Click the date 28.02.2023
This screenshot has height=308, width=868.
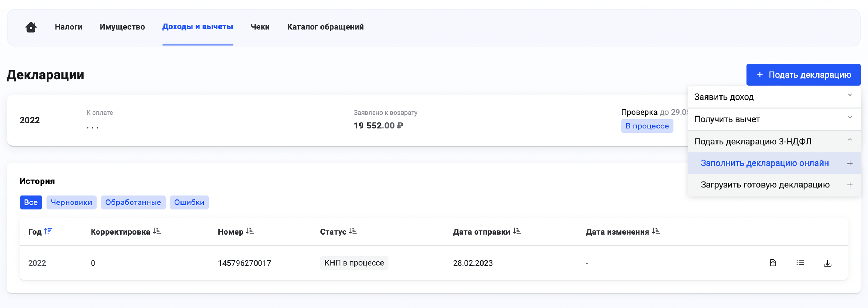click(x=473, y=263)
